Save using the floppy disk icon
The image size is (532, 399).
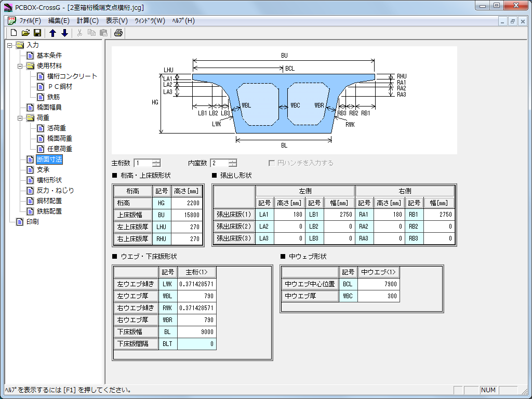point(37,33)
